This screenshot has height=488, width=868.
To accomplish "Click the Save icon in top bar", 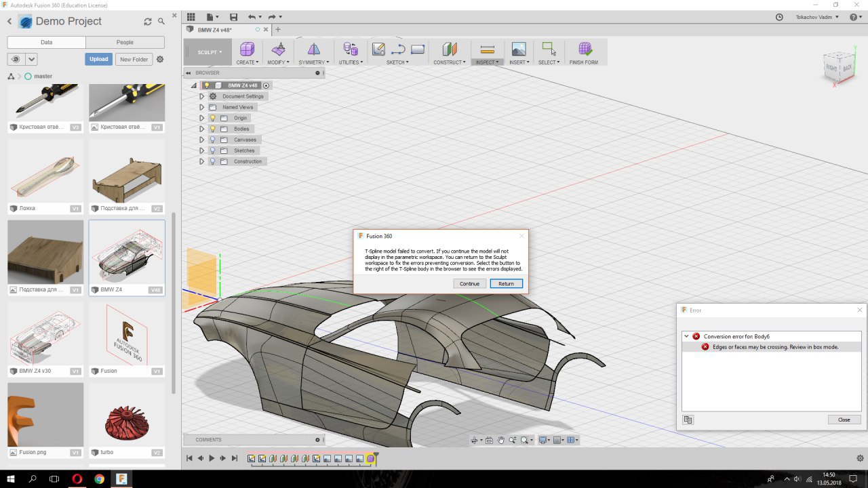I will pos(234,17).
